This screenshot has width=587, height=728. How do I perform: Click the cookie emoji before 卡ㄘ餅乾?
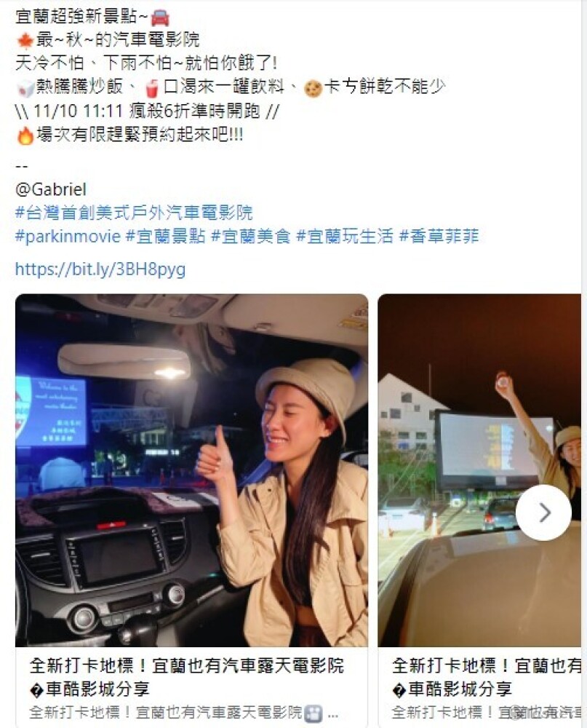313,88
